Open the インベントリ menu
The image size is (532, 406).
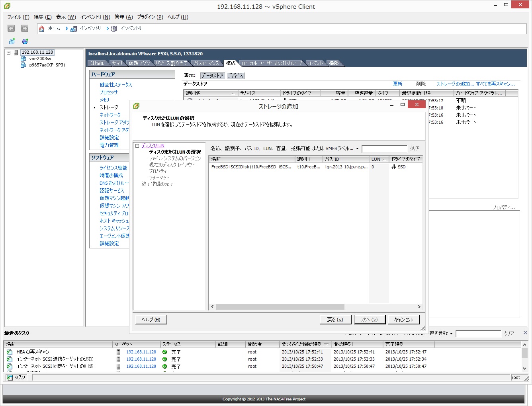[x=95, y=17]
